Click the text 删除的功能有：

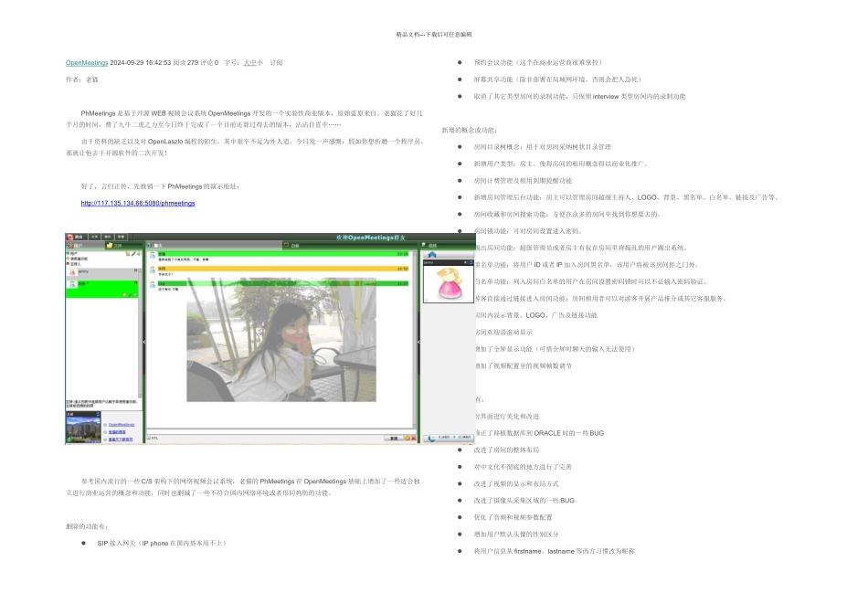tap(87, 526)
